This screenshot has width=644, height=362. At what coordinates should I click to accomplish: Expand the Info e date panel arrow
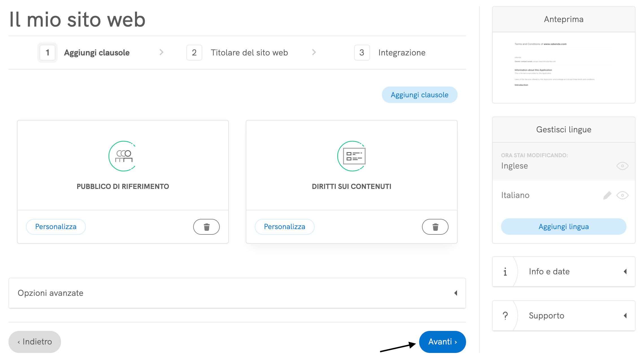[625, 272]
